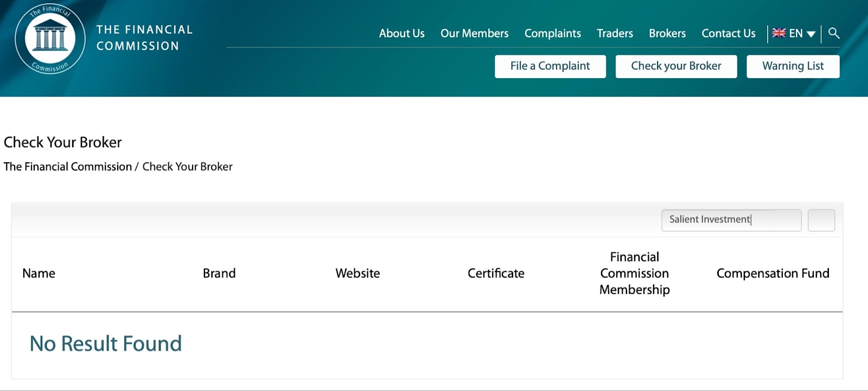The height and width of the screenshot is (391, 868).
Task: Click the Website column header
Action: (x=358, y=273)
